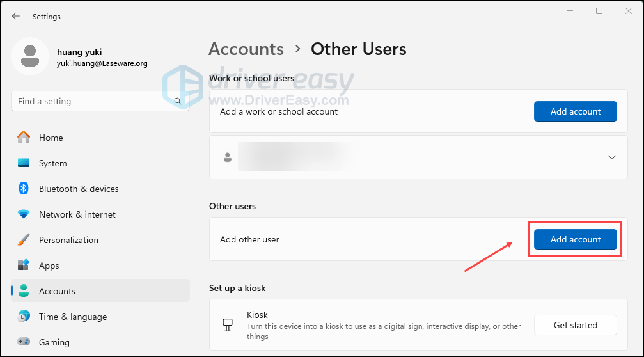Click the Time & language clock icon
Viewport: 644px width, 357px height.
(24, 317)
